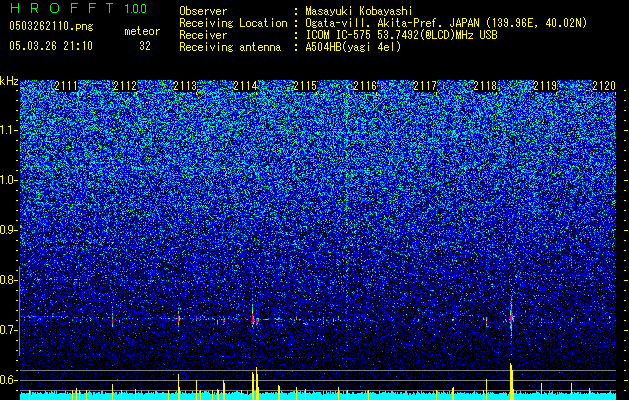Viewport: 629px width, 400px height.
Task: Click the time marker 2111
Action: click(x=66, y=86)
